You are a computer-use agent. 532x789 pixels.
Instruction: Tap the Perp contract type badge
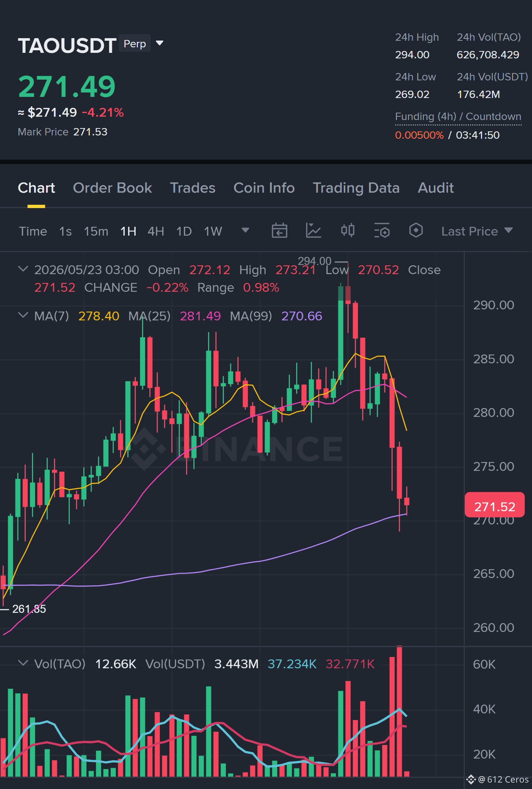coord(135,44)
